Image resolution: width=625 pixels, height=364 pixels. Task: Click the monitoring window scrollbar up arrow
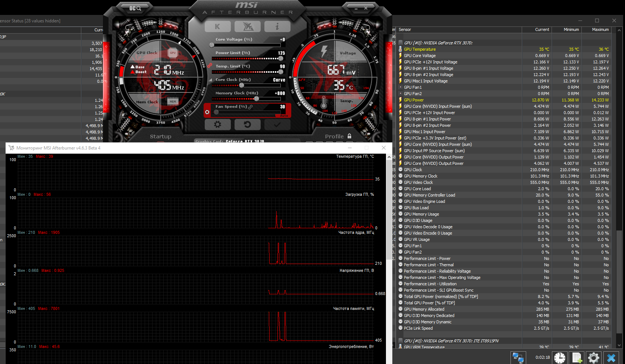389,157
